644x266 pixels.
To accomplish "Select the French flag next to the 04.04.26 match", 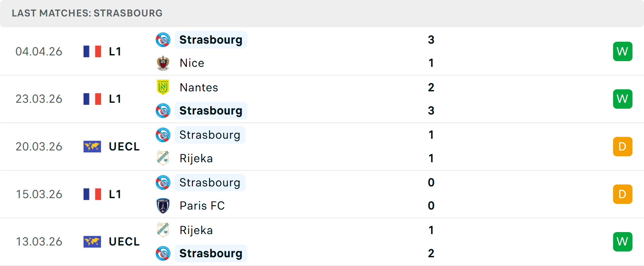I will pos(92,51).
